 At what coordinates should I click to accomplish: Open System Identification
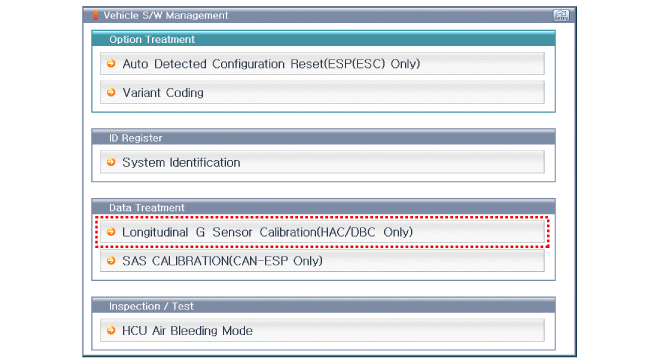[322, 162]
